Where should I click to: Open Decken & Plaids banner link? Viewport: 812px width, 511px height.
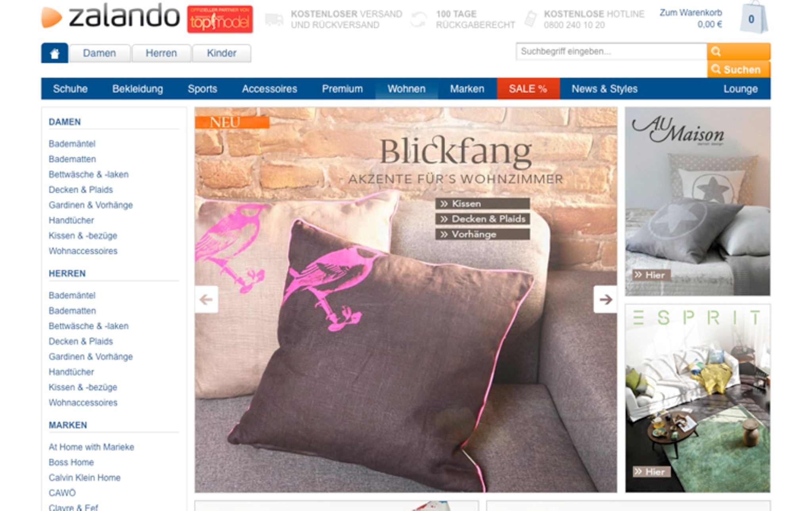[x=483, y=219]
